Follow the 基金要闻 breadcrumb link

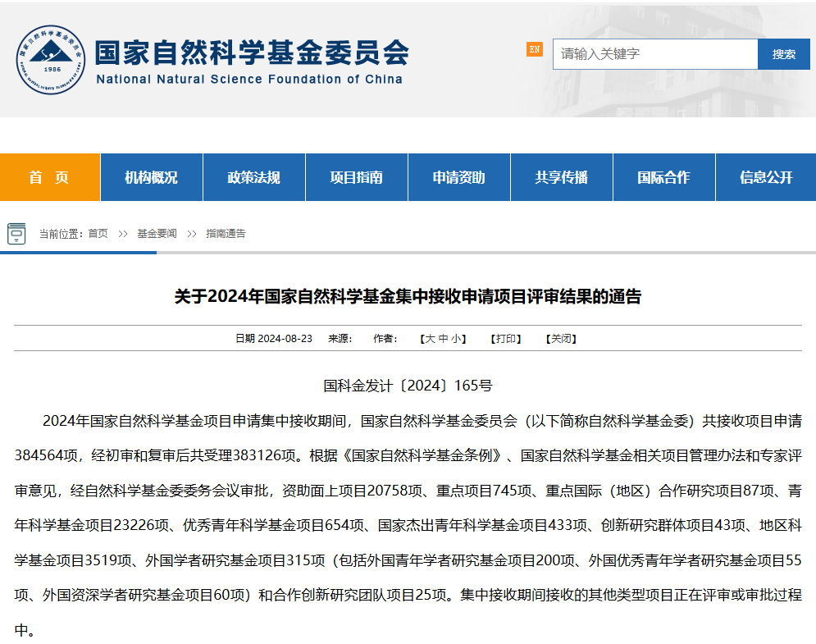click(x=157, y=234)
